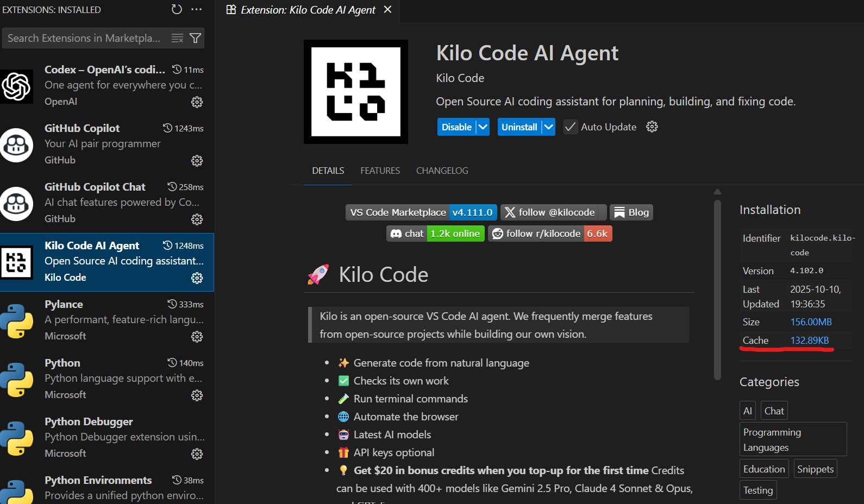
Task: Open manage gear for Pylance
Action: pos(197,337)
